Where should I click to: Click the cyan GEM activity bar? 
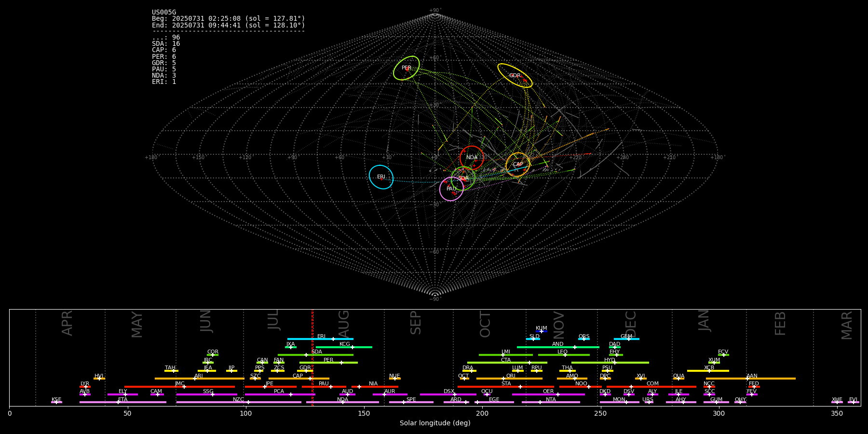click(626, 339)
